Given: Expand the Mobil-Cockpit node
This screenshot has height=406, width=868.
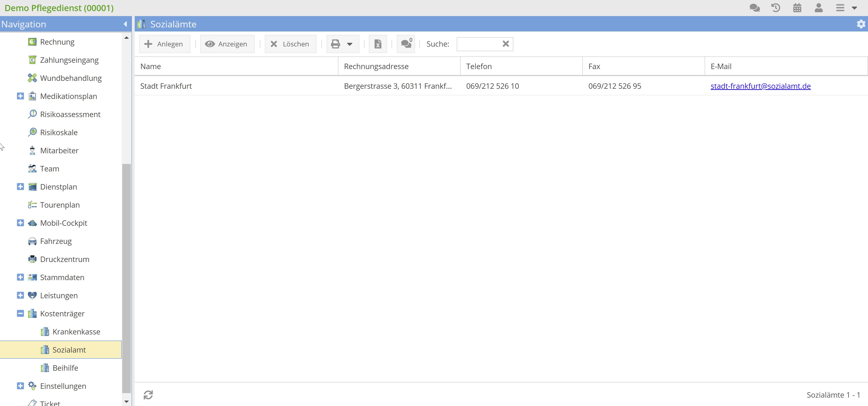Looking at the screenshot, I should pyautogui.click(x=20, y=223).
